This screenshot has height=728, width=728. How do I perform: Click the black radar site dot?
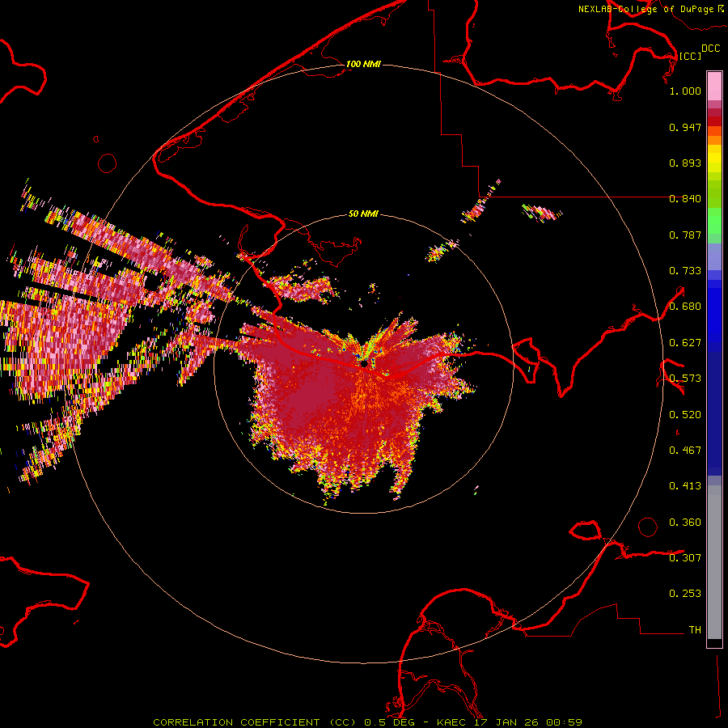click(365, 363)
